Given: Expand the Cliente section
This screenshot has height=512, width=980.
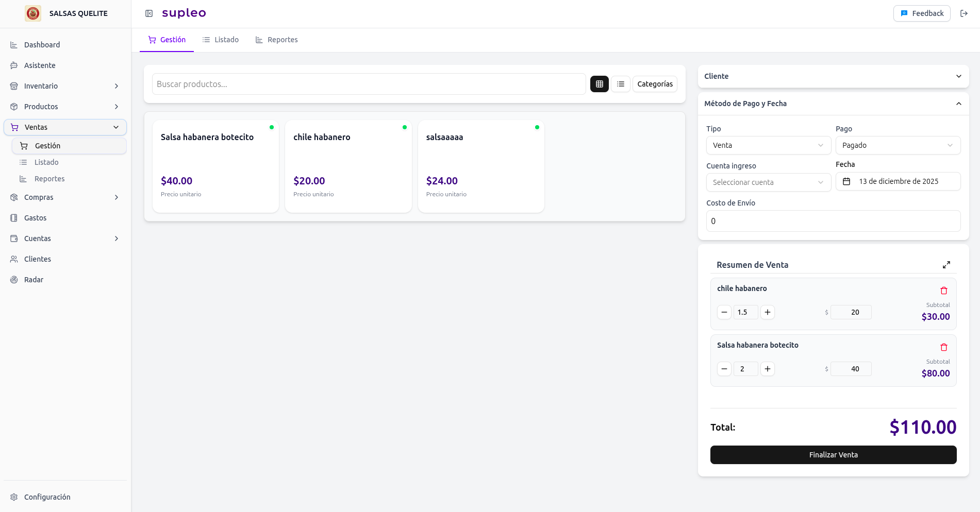Looking at the screenshot, I should click(833, 76).
